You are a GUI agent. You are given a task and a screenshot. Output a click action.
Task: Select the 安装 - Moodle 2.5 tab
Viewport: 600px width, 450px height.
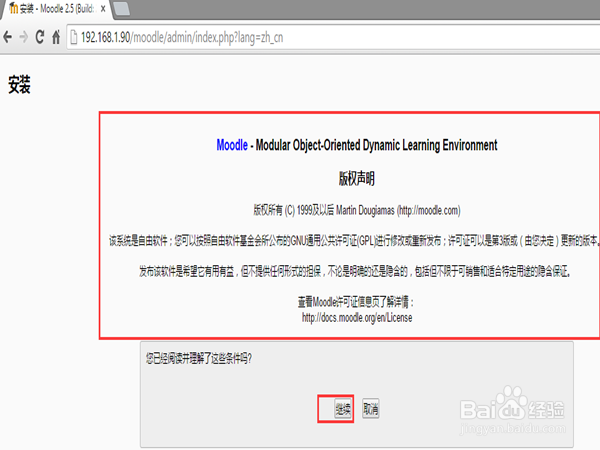pos(57,9)
